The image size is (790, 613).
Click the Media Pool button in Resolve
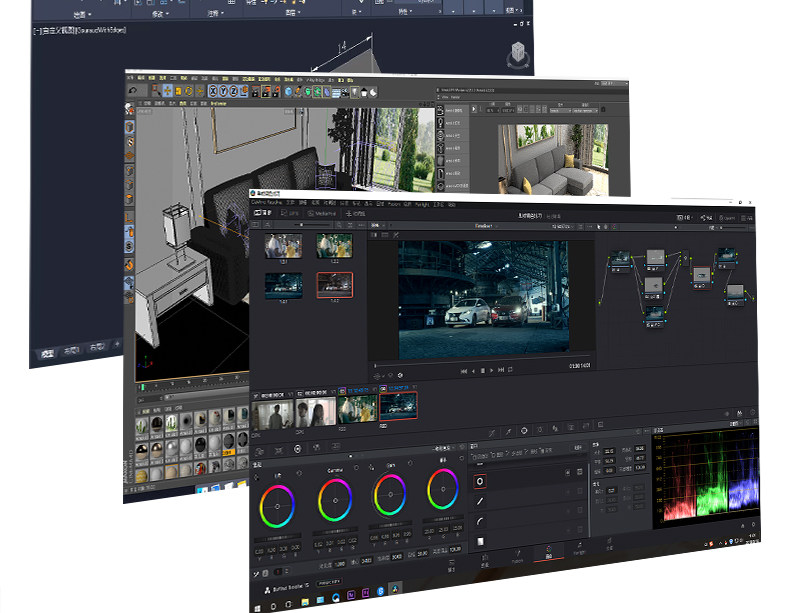(x=322, y=214)
